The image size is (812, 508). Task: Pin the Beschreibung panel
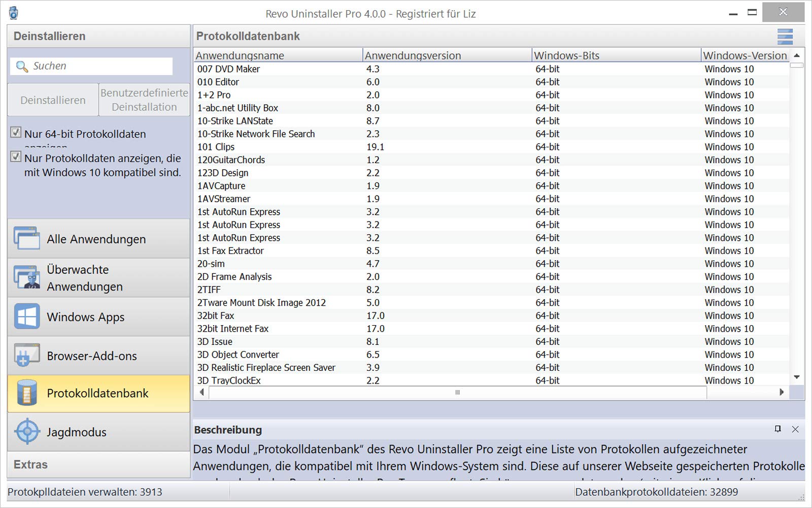[777, 429]
